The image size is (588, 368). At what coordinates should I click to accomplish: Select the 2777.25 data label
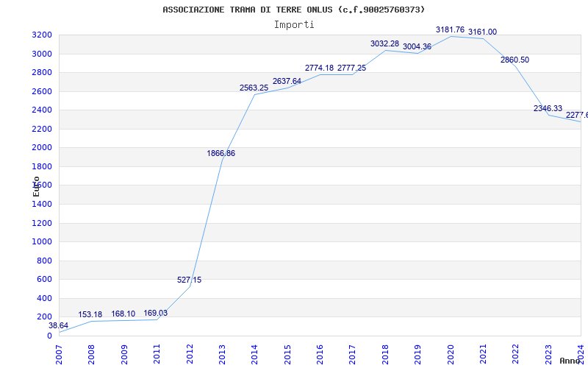click(x=352, y=68)
